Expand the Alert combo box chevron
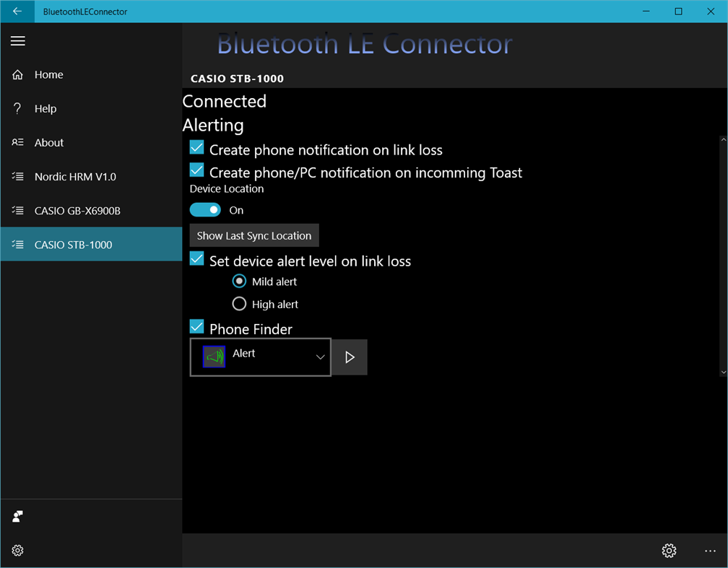This screenshot has width=728, height=568. 320,357
